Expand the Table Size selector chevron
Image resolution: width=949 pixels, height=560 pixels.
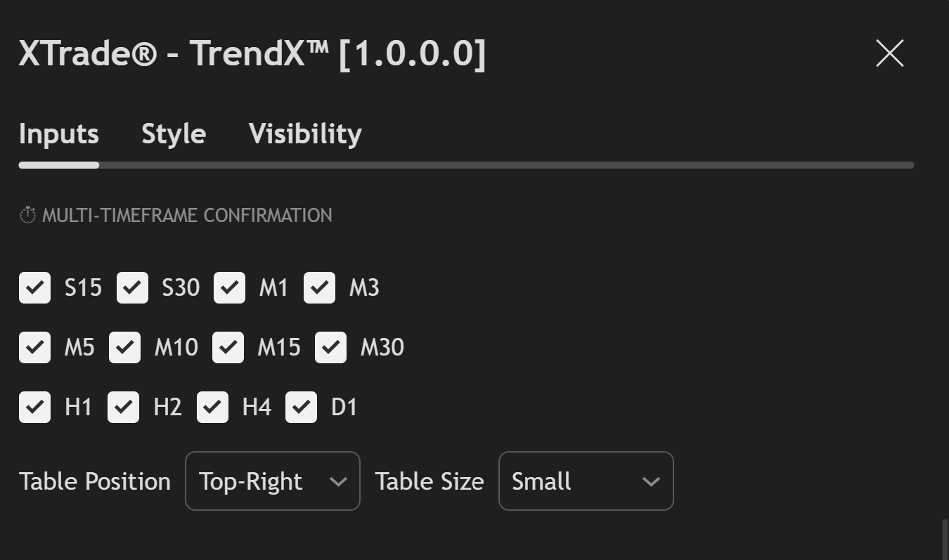(650, 481)
